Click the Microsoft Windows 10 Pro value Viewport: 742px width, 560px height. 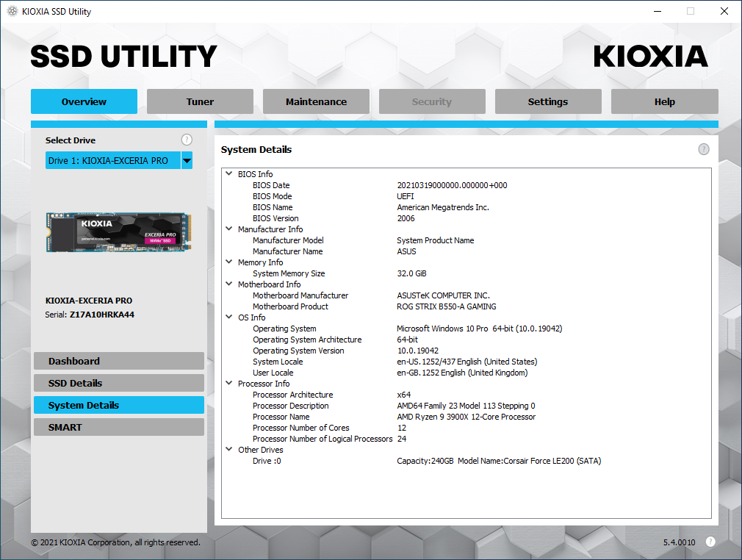480,329
